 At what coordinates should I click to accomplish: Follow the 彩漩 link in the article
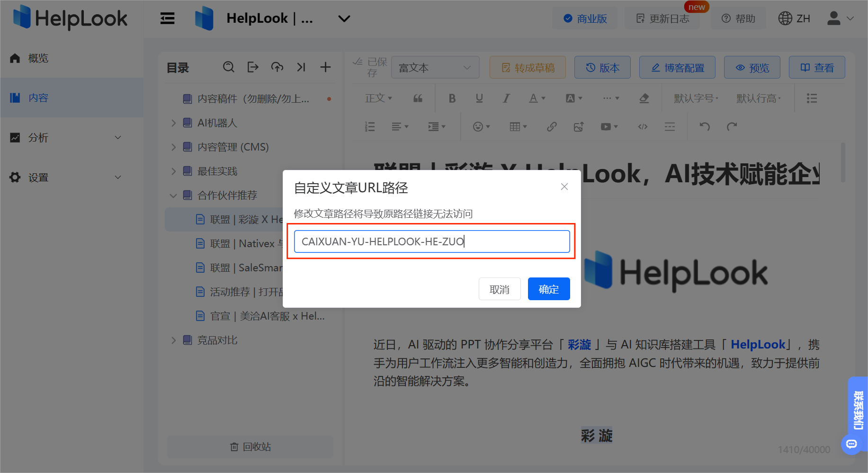[x=579, y=345]
